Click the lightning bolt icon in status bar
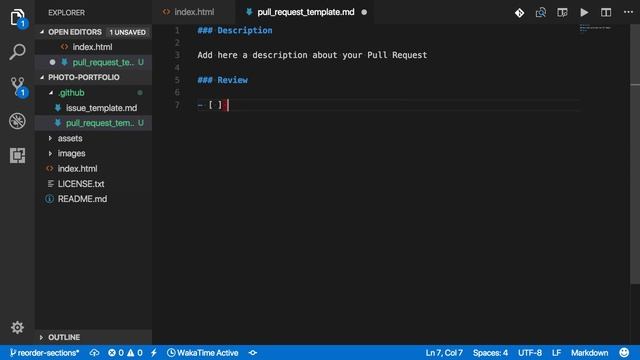The image size is (640, 360). (x=154, y=353)
